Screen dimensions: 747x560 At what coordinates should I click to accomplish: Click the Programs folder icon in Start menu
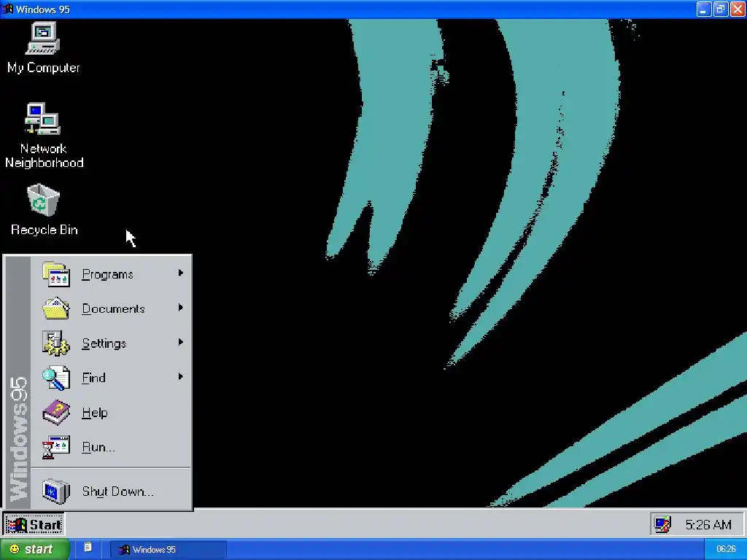[56, 274]
